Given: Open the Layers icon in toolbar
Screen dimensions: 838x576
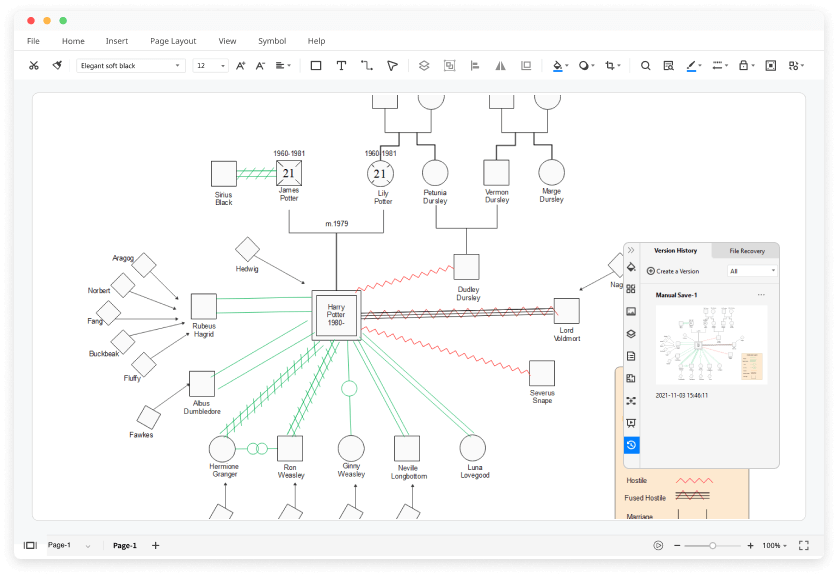Looking at the screenshot, I should tap(424, 65).
